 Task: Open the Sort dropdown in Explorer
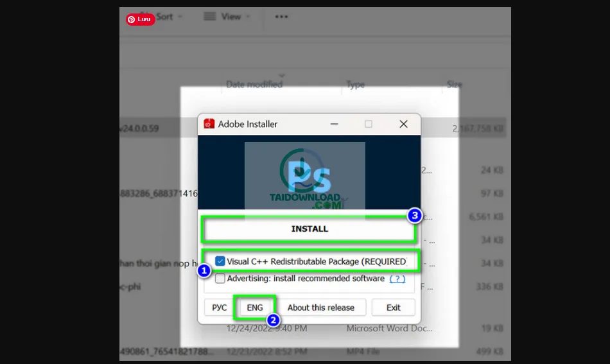(x=168, y=17)
